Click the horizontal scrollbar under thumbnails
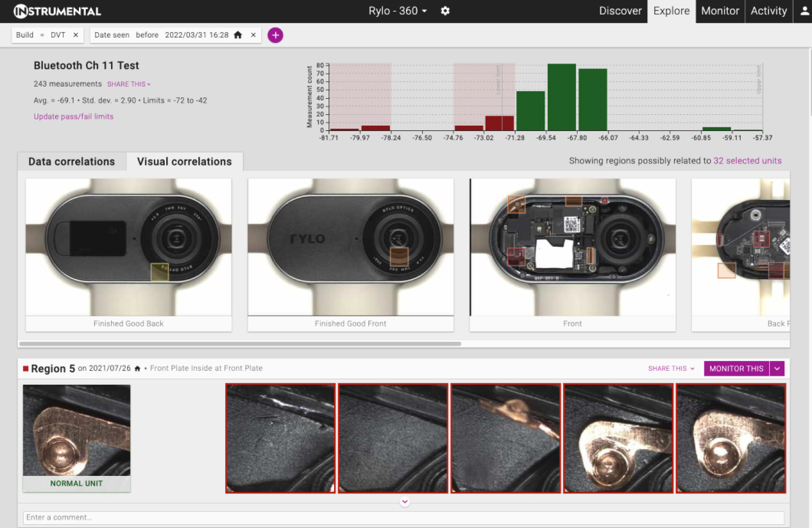The width and height of the screenshot is (812, 528). tap(240, 344)
